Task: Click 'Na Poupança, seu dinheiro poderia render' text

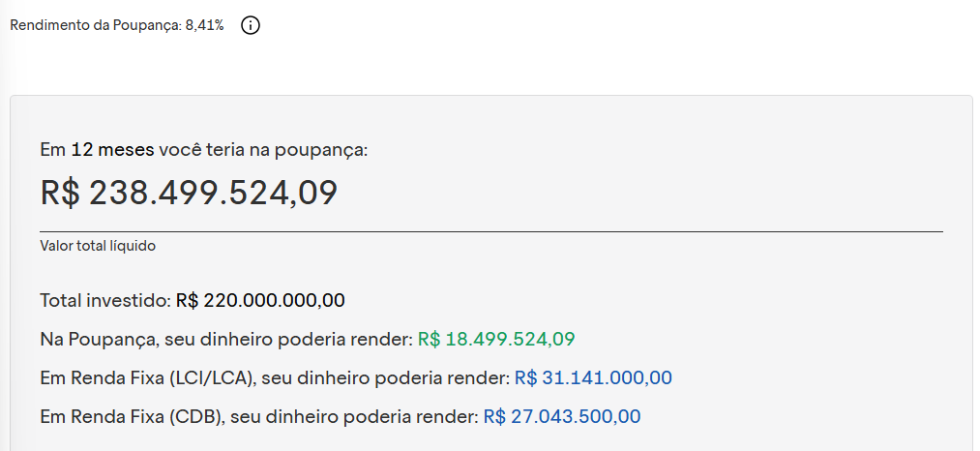Action: tap(226, 340)
